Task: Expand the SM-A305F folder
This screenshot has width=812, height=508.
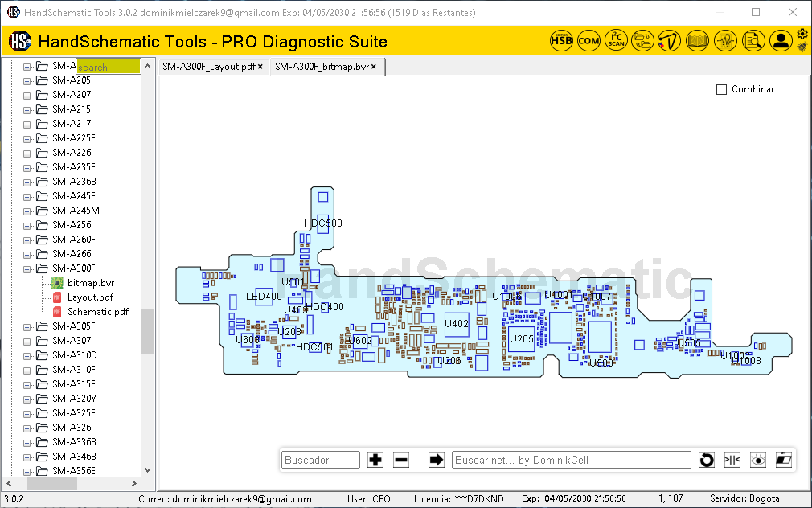Action: point(27,327)
